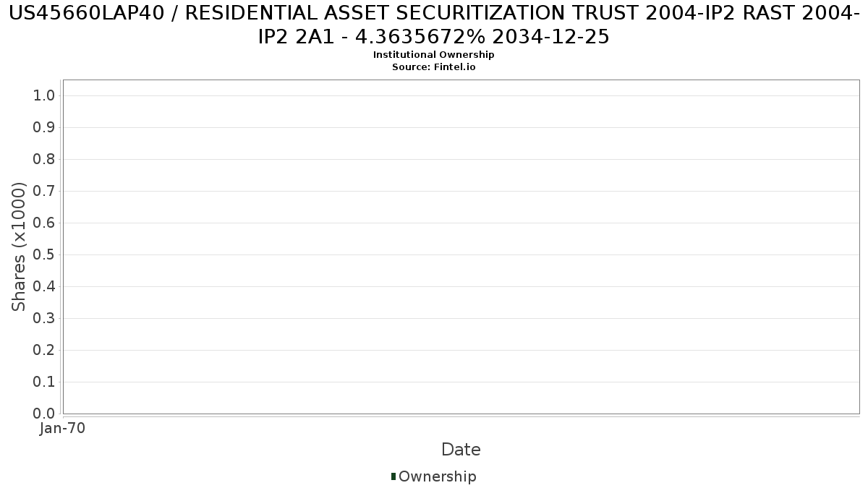
Task: Click the 1.0 y-axis tick label
Action: tap(44, 96)
